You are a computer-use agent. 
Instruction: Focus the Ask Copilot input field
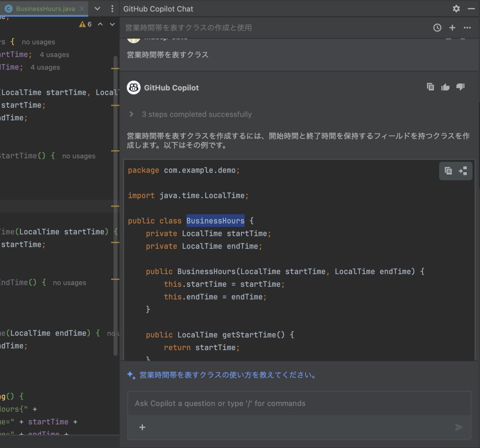coord(299,404)
